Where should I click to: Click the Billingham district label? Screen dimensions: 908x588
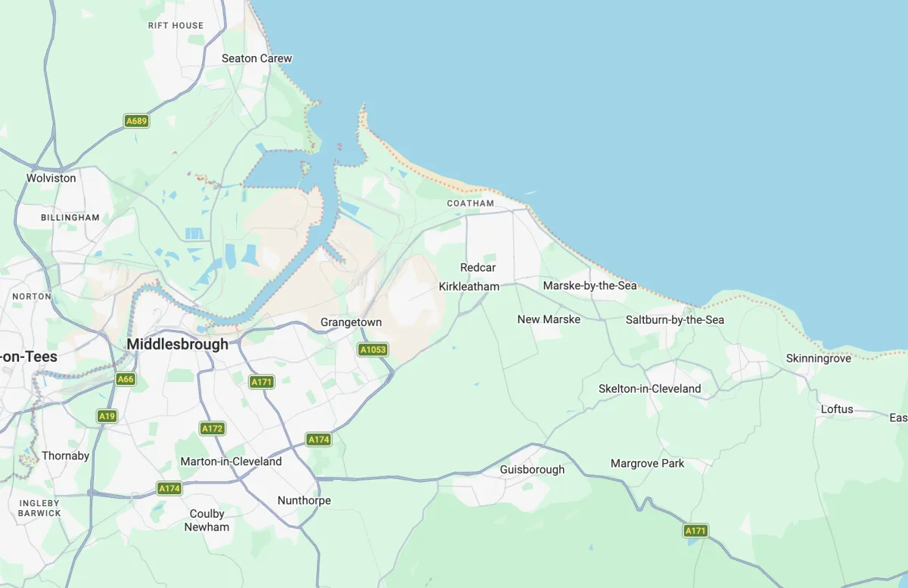pos(70,217)
